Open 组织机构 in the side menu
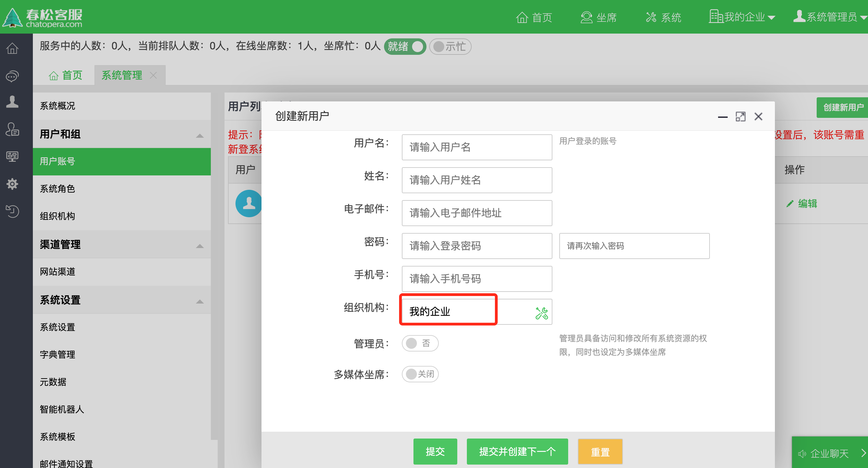This screenshot has width=868, height=468. 122,216
